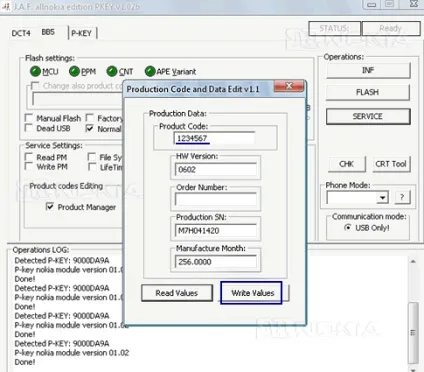Click the SERVICE operation button
424x372 pixels.
pyautogui.click(x=368, y=116)
